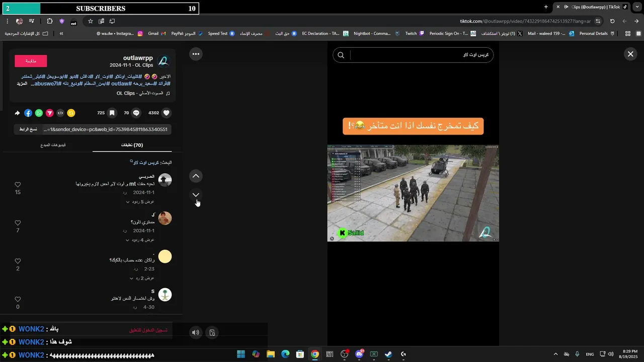Reply to the first comment via رد
The height and width of the screenshot is (362, 644).
point(125,193)
